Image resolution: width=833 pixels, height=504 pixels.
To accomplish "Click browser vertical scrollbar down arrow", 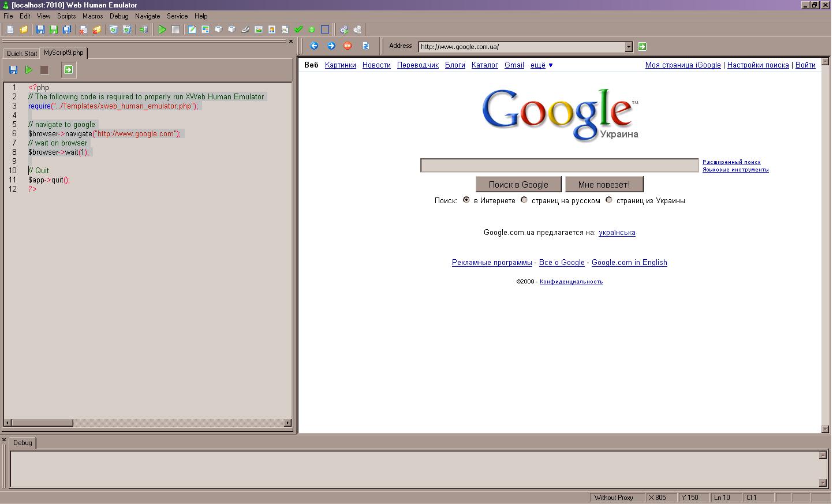I will [825, 429].
